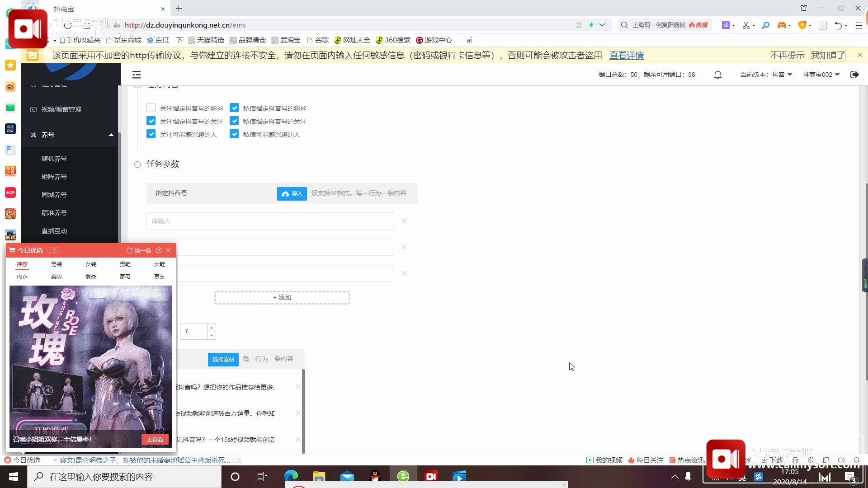Click the 查看详情 link in warning bar
The height and width of the screenshot is (488, 868).
click(626, 55)
